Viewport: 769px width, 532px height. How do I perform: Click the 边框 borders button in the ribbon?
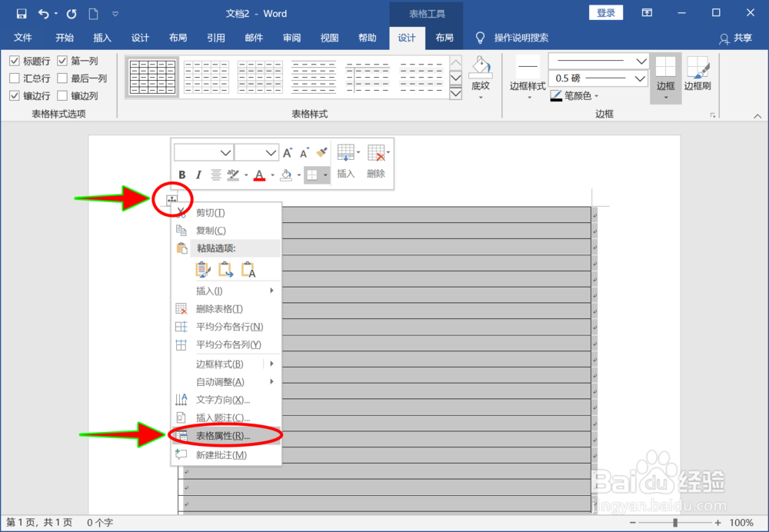pyautogui.click(x=665, y=78)
